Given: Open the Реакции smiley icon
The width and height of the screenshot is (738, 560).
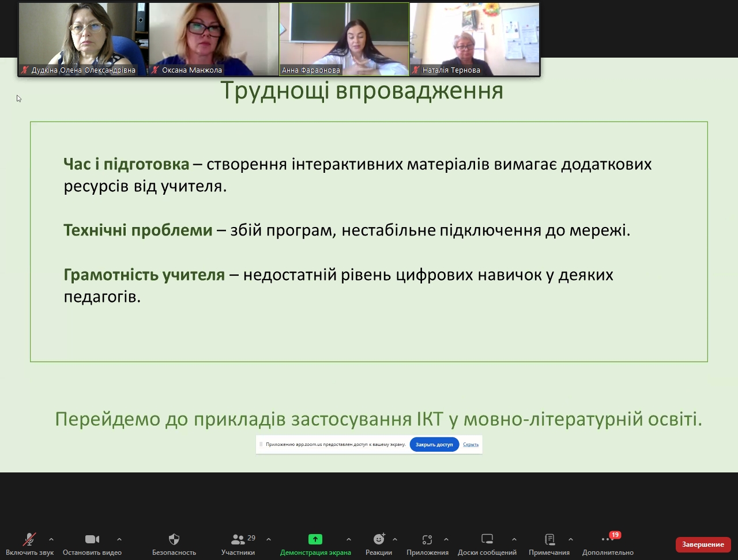Looking at the screenshot, I should pyautogui.click(x=379, y=539).
